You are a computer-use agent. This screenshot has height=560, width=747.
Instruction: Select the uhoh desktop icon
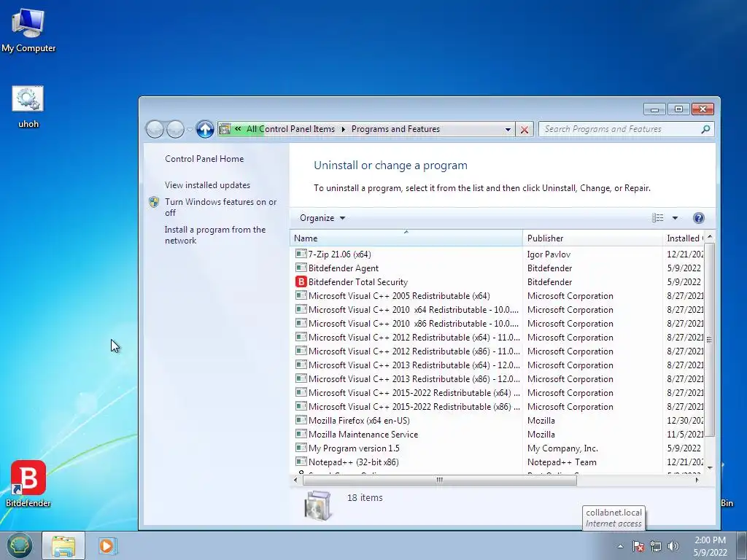(x=28, y=106)
